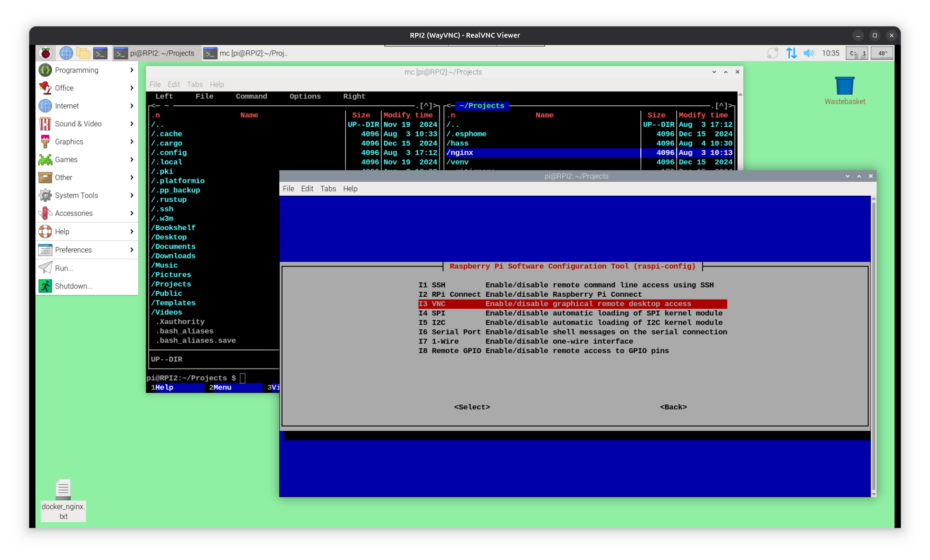Open the Right menu in Midnight Commander

[354, 96]
